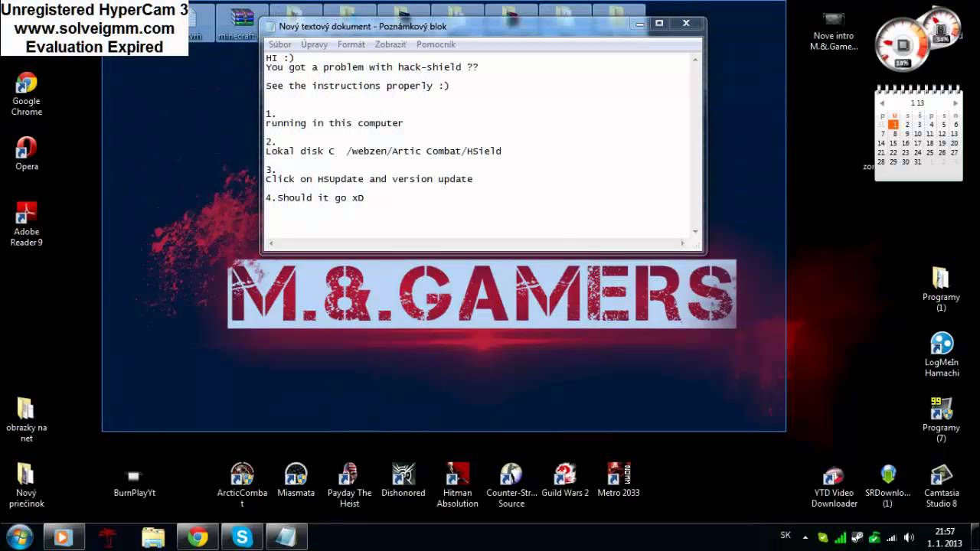Screen dimensions: 980x551
Task: Click Notepad vertical scrollbar down arrow
Action: coord(695,231)
